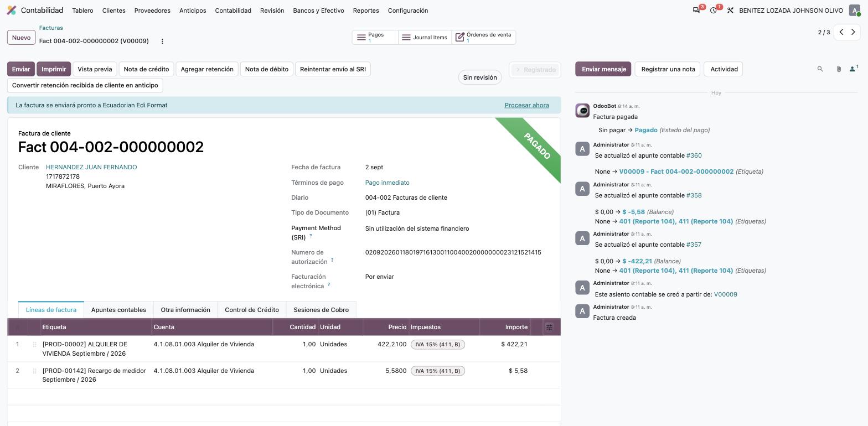This screenshot has width=868, height=426.
Task: Switch to the Apuntes contables tab
Action: [118, 310]
